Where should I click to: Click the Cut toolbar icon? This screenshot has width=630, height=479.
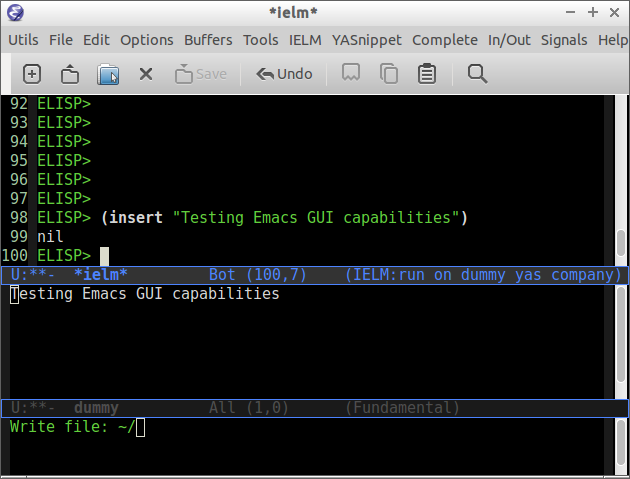tap(351, 73)
